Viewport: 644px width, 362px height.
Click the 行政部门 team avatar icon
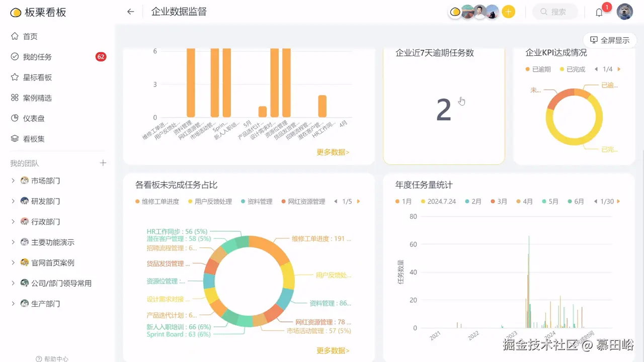(25, 221)
